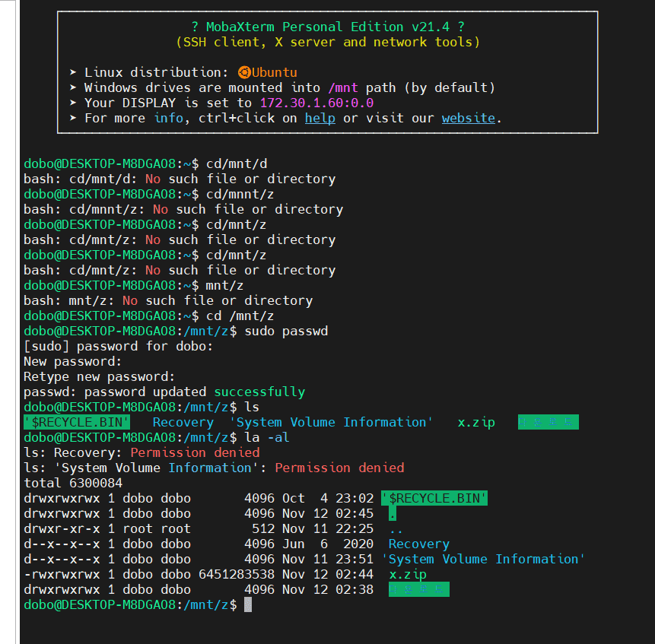Viewport: 655px width, 644px height.
Task: Click the "root root" owner columns
Action: (157, 528)
